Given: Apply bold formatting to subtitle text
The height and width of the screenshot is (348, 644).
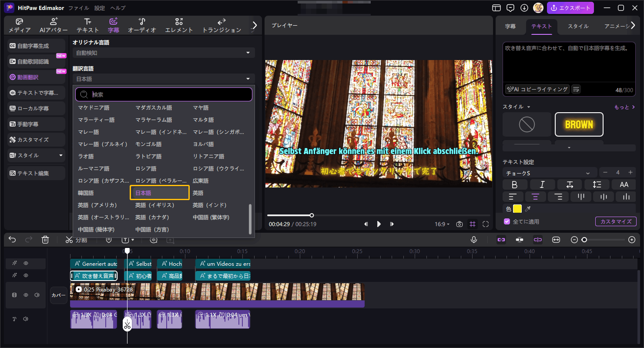Looking at the screenshot, I should 515,184.
